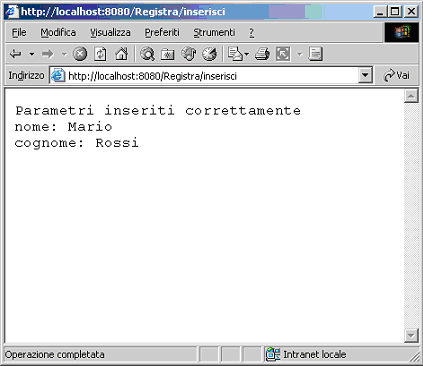Open the History toolbar icon

tap(210, 54)
